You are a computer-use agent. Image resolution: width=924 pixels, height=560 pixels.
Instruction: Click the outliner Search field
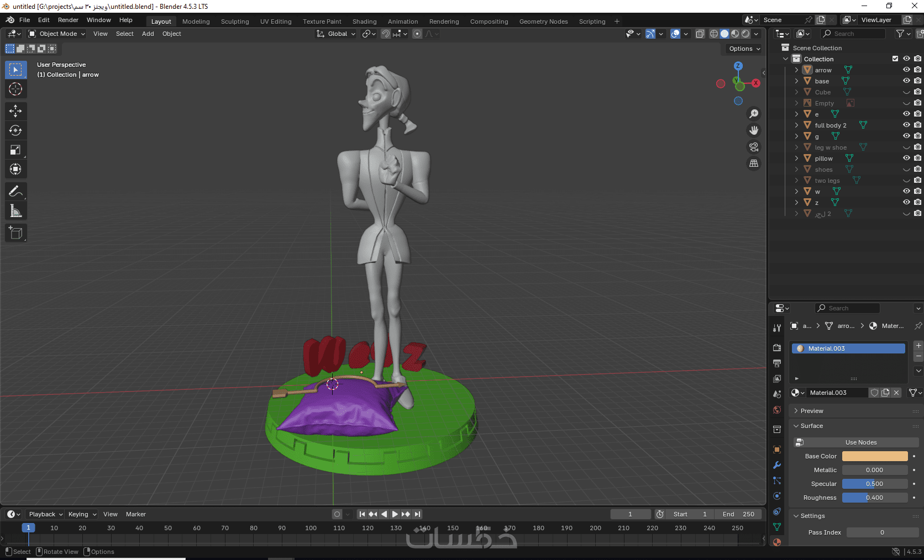click(x=853, y=34)
